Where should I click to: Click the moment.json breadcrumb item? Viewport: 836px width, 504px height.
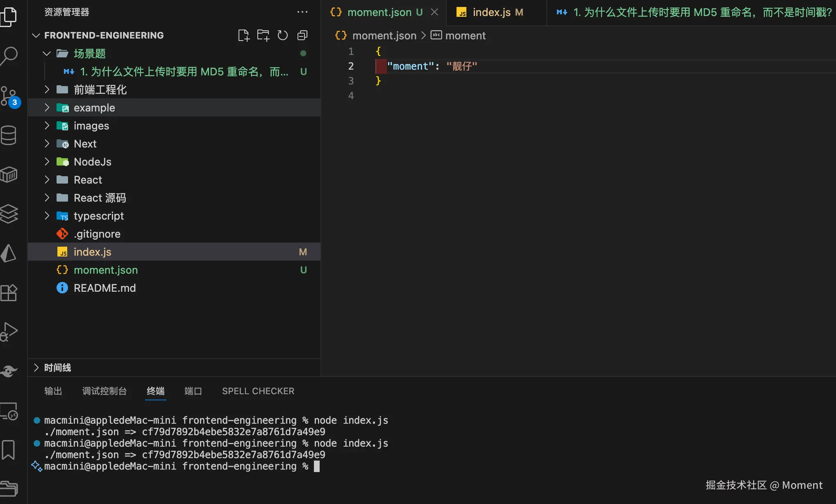click(384, 36)
